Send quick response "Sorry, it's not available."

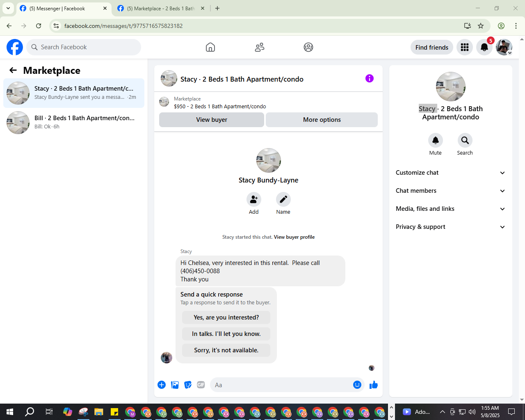226,350
